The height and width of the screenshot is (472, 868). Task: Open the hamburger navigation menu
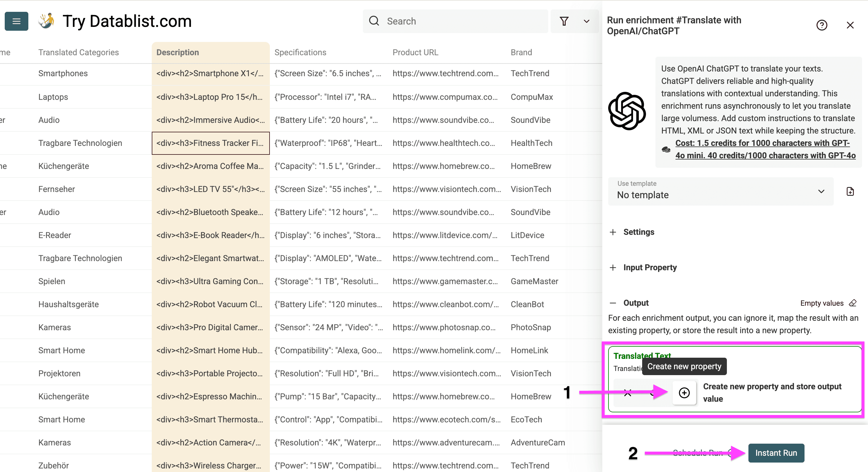16,21
